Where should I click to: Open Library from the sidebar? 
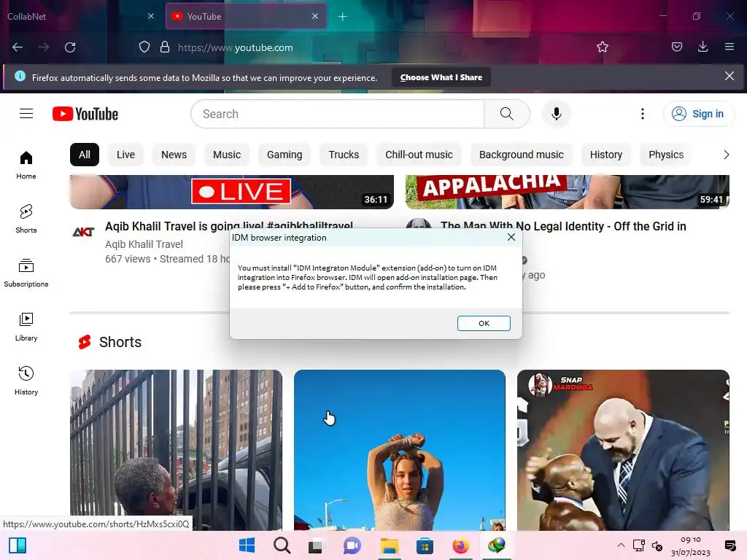(x=26, y=327)
